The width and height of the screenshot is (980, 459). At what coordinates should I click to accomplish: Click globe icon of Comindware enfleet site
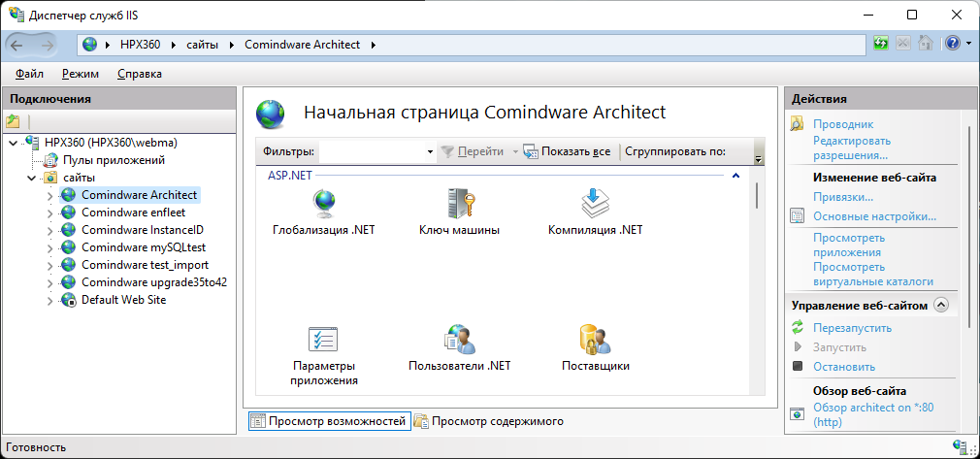click(x=69, y=213)
